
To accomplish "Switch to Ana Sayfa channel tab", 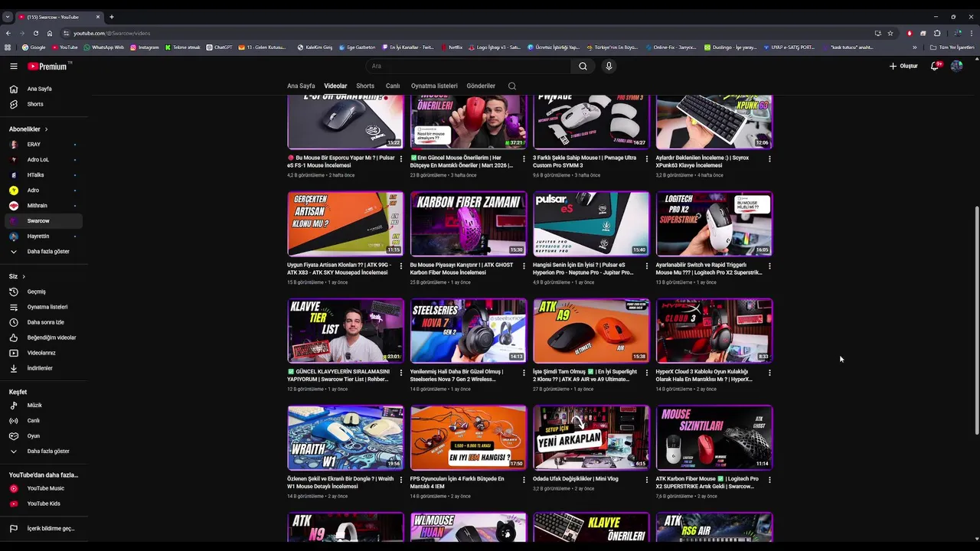I will click(x=301, y=86).
